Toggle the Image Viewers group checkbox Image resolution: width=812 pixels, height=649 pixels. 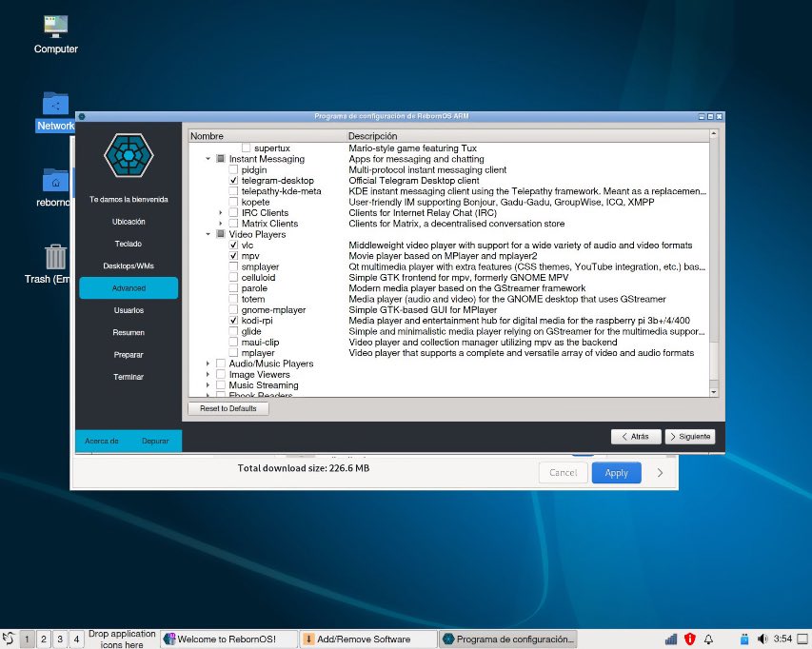(221, 374)
